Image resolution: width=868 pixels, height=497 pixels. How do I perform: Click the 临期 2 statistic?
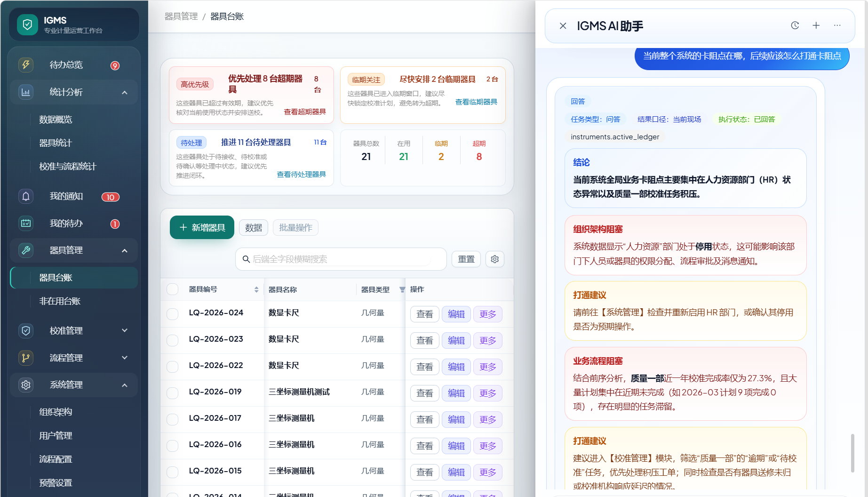click(441, 151)
